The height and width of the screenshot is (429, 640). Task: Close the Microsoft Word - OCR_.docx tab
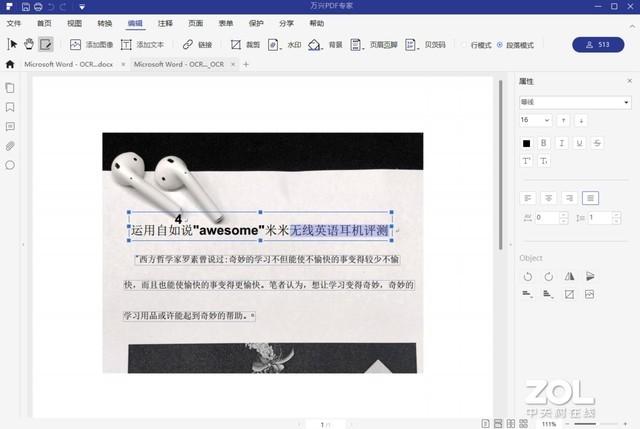[123, 64]
